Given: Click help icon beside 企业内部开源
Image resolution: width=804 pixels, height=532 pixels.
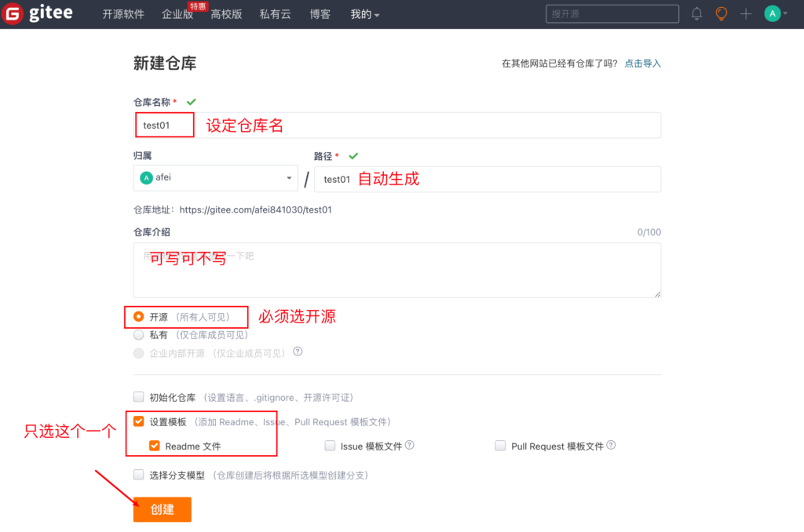Looking at the screenshot, I should pos(298,352).
